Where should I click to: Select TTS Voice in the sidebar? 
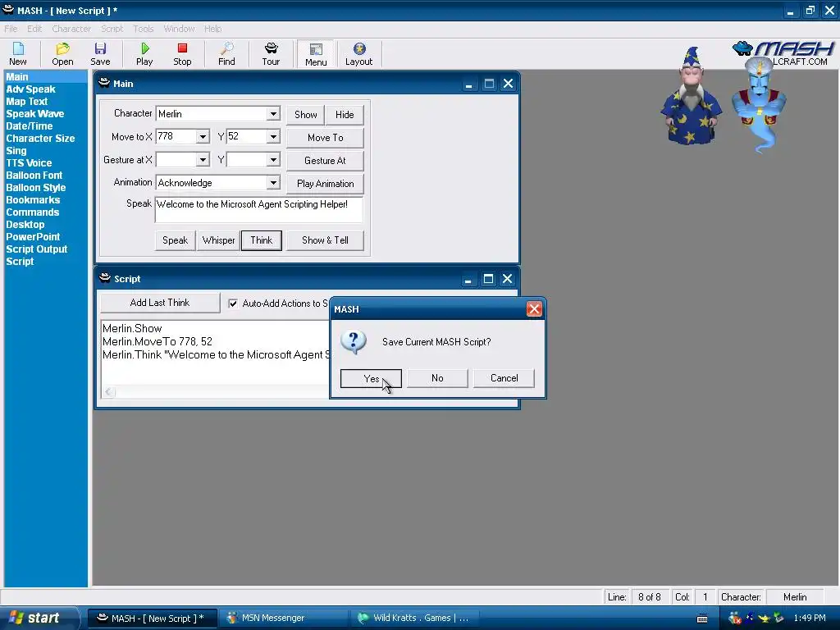tap(29, 163)
